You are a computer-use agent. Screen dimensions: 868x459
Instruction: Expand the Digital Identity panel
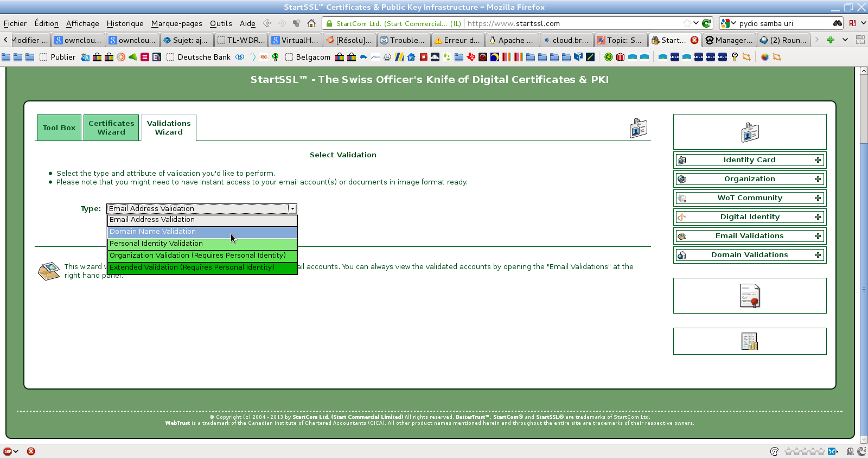[x=750, y=217]
